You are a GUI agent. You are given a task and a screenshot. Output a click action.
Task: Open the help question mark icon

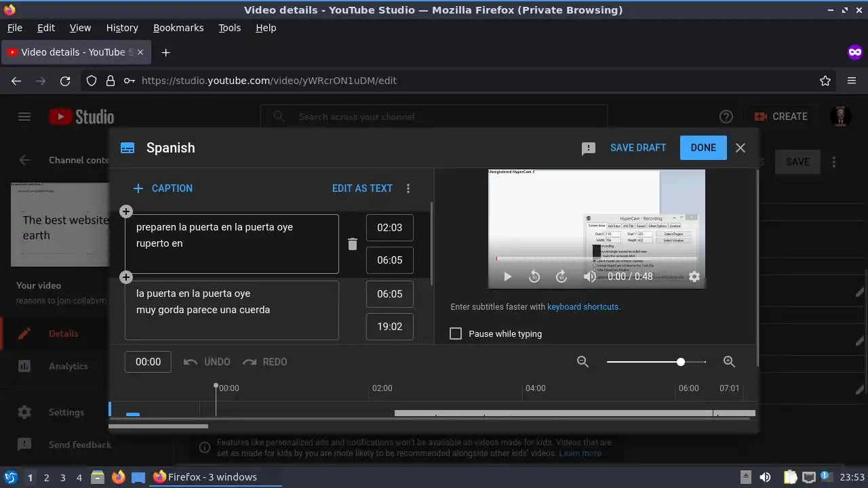pyautogui.click(x=726, y=117)
